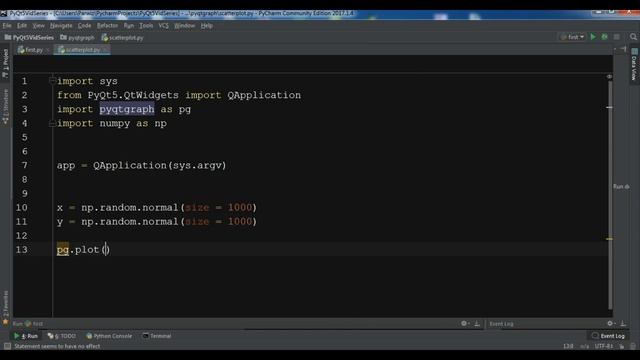Open the Tools menu

point(146,26)
